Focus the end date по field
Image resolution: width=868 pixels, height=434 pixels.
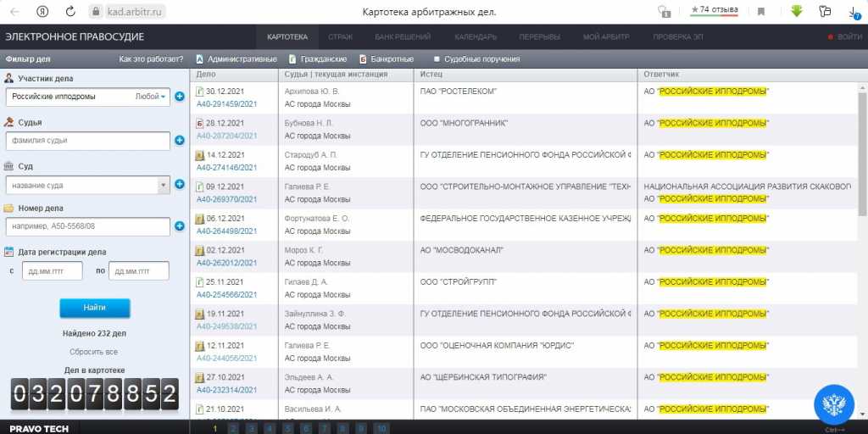pyautogui.click(x=139, y=271)
